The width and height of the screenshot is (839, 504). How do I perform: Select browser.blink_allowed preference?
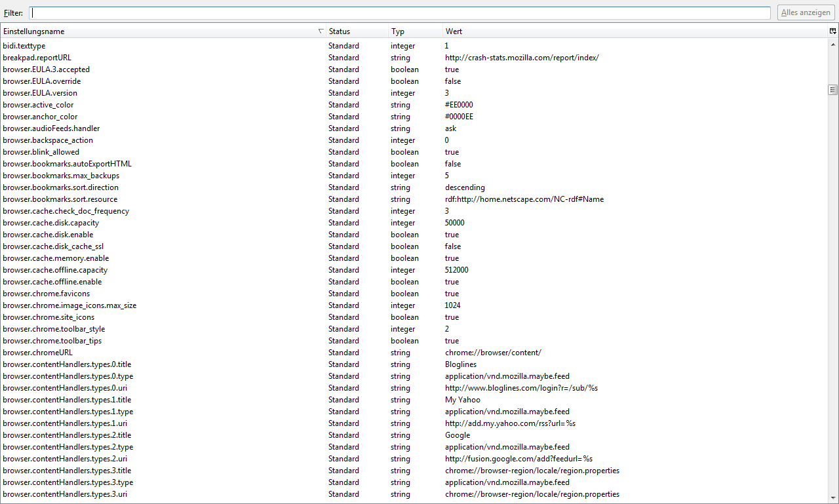coord(414,152)
